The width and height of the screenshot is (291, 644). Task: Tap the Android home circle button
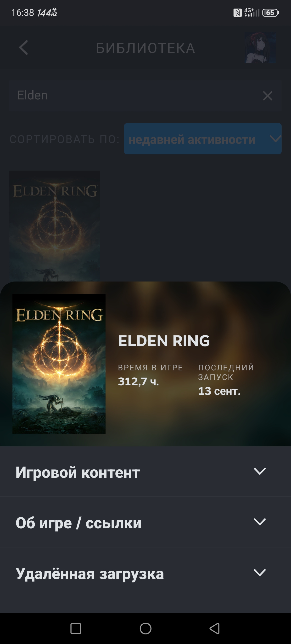(x=146, y=628)
